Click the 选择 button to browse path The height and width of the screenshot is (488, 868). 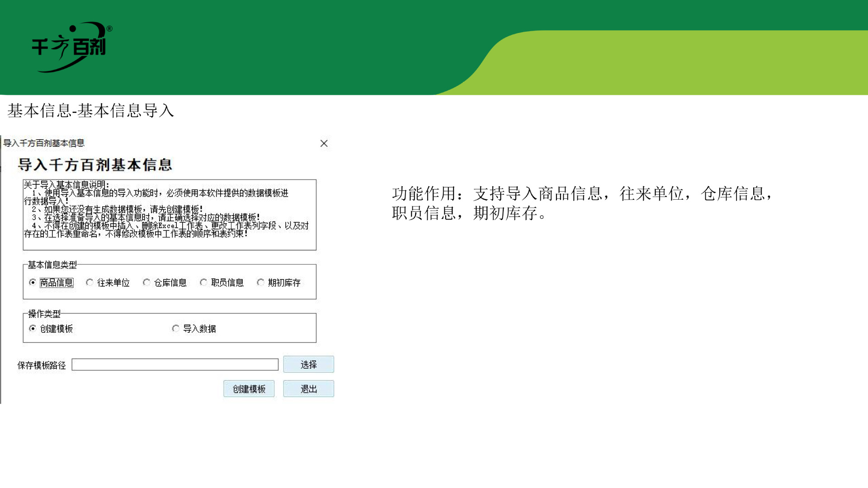(309, 364)
